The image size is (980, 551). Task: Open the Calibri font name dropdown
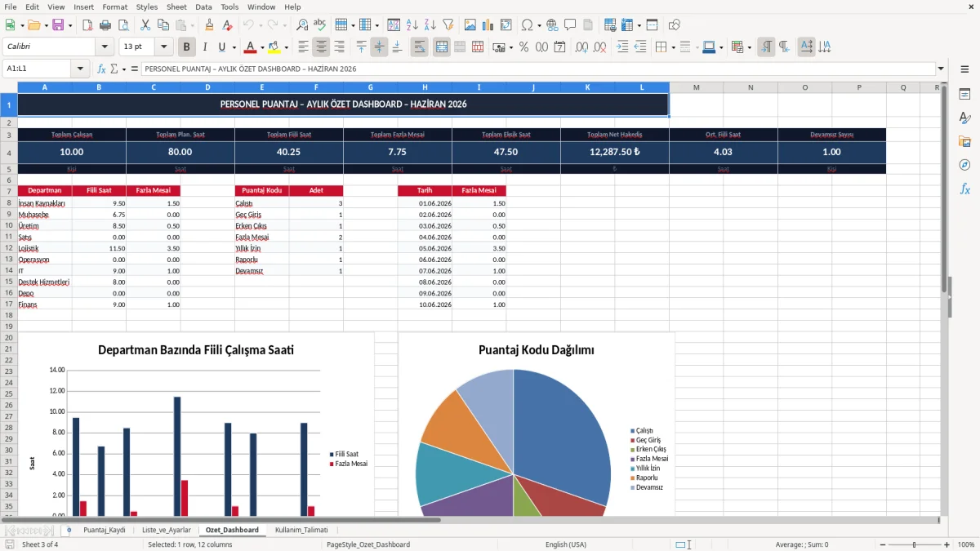[x=104, y=47]
